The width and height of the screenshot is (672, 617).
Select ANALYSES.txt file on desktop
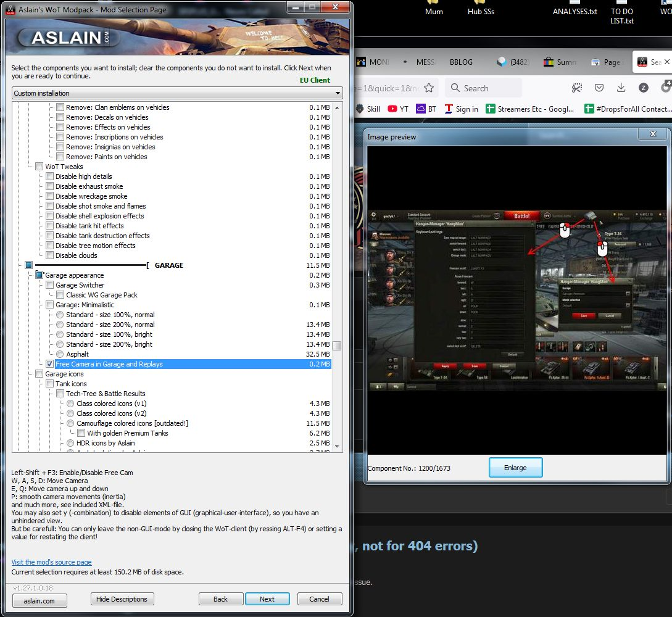click(575, 9)
